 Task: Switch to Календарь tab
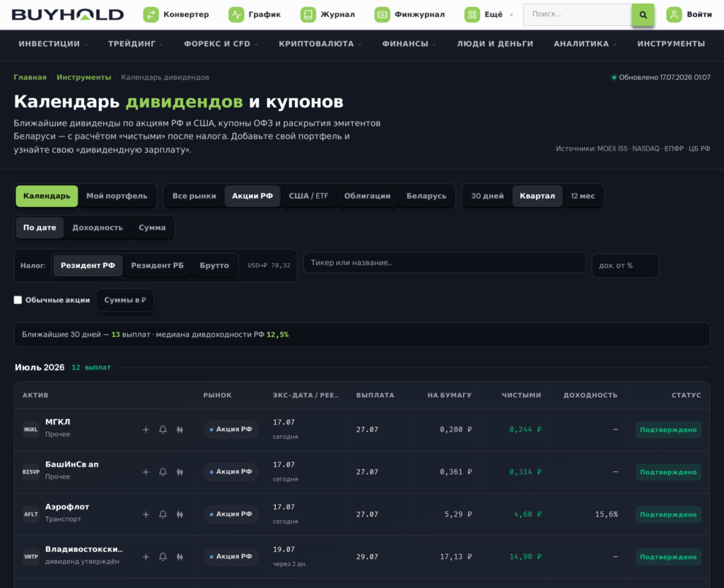pos(47,196)
